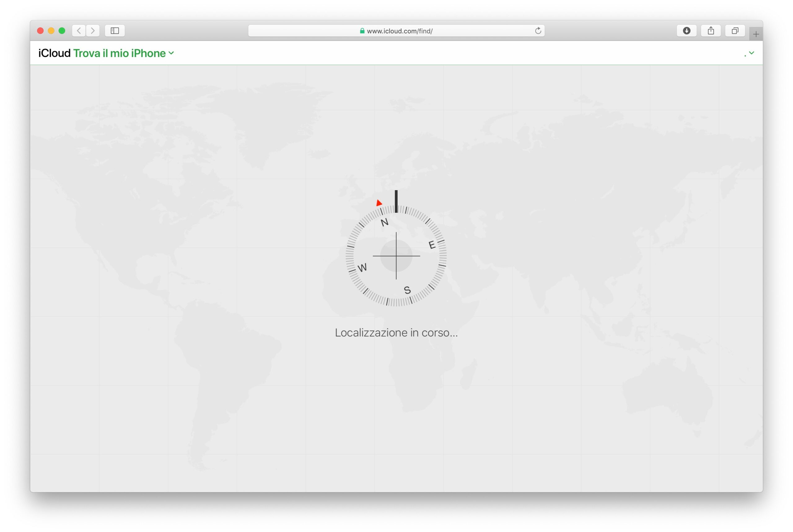Toggle the Safari sidebar panel
The image size is (793, 532).
pos(115,31)
